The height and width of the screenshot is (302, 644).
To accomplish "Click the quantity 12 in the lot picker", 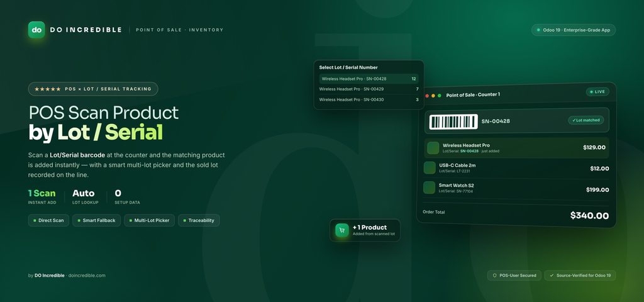I will point(414,79).
